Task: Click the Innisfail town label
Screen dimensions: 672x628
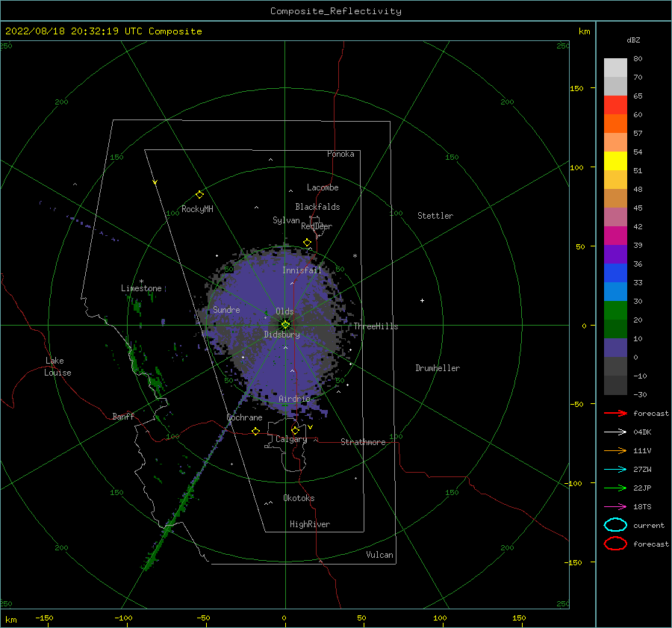Action: click(302, 270)
